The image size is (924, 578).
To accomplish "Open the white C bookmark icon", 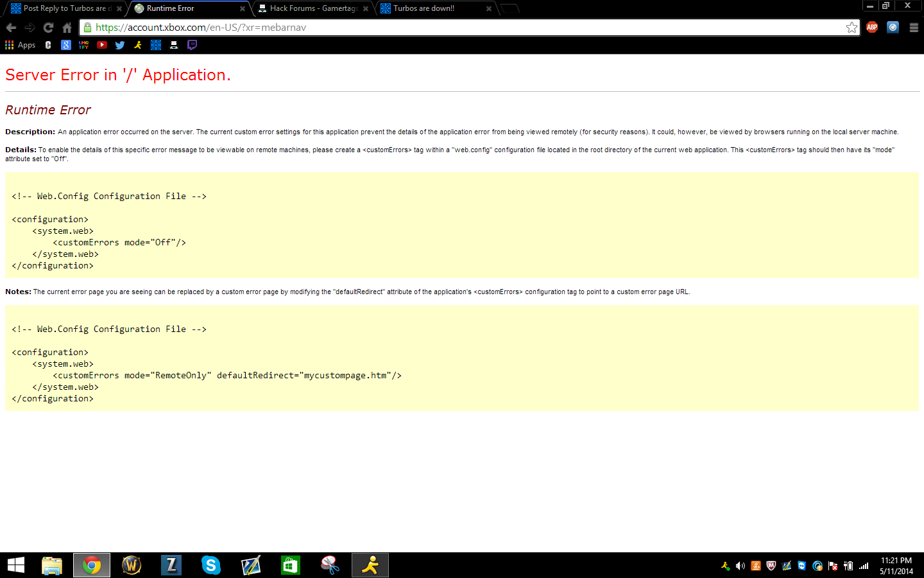I will 48,45.
